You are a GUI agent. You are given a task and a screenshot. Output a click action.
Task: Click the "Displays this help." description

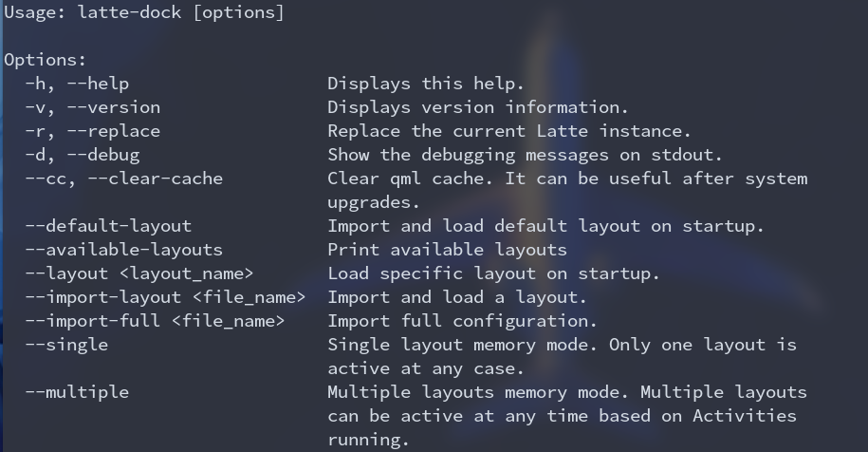[426, 84]
